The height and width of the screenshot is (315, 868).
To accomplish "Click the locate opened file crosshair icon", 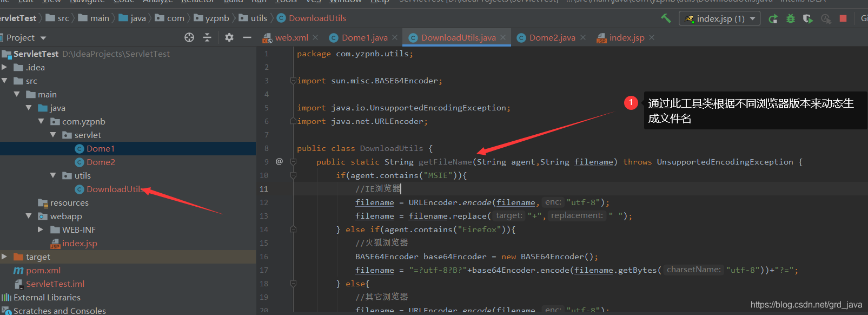I will 189,37.
